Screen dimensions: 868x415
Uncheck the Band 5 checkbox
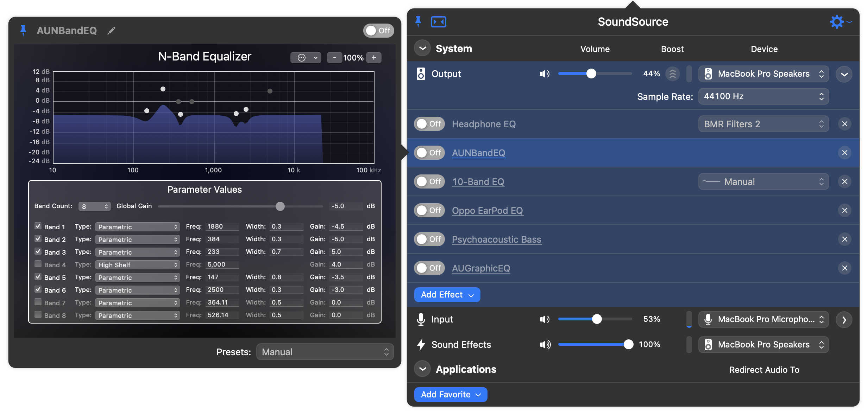point(38,276)
